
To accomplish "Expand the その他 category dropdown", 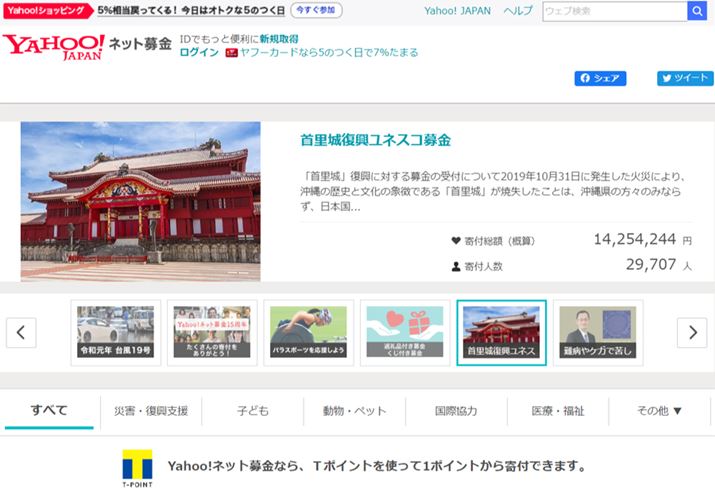I will pos(660,410).
